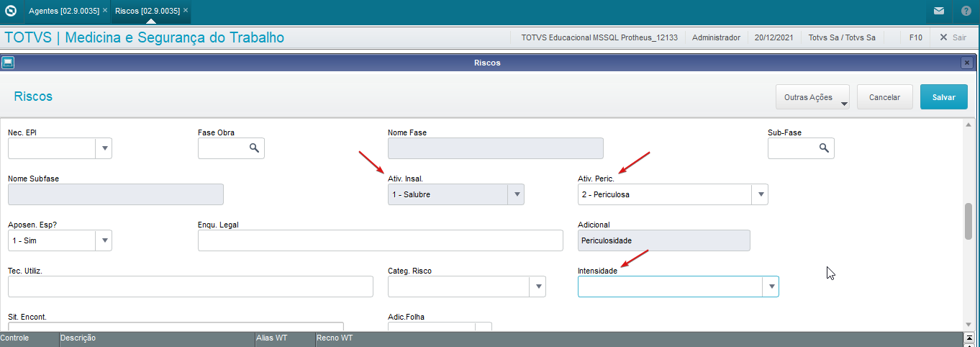
Task: Expand the Categ. Risco dropdown
Action: [537, 287]
